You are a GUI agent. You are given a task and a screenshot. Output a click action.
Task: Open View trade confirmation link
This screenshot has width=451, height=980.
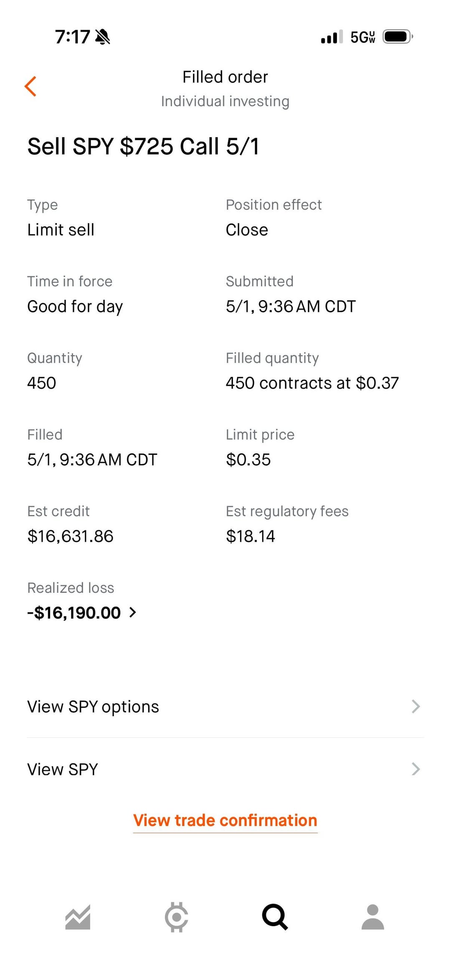(225, 821)
